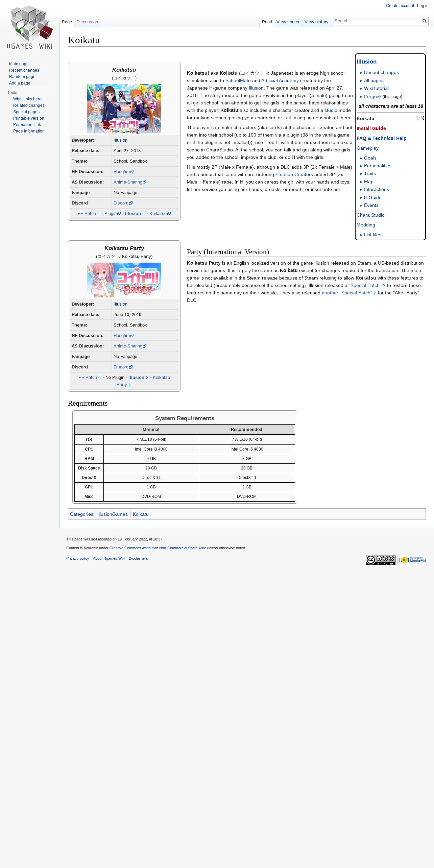Open the IllusionGames category
Viewport: 434px width, 868px height.
pos(113,514)
